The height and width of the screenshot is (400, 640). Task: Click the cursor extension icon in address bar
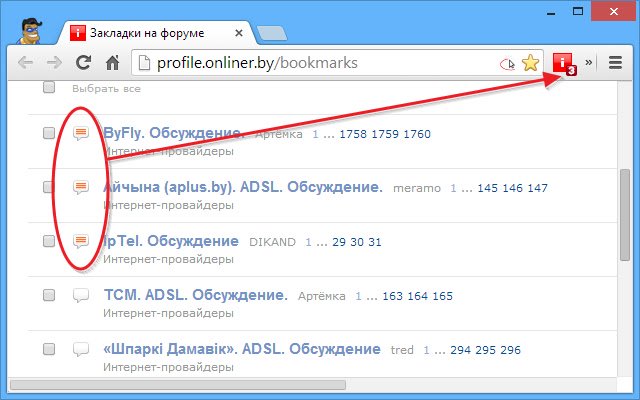[x=507, y=64]
